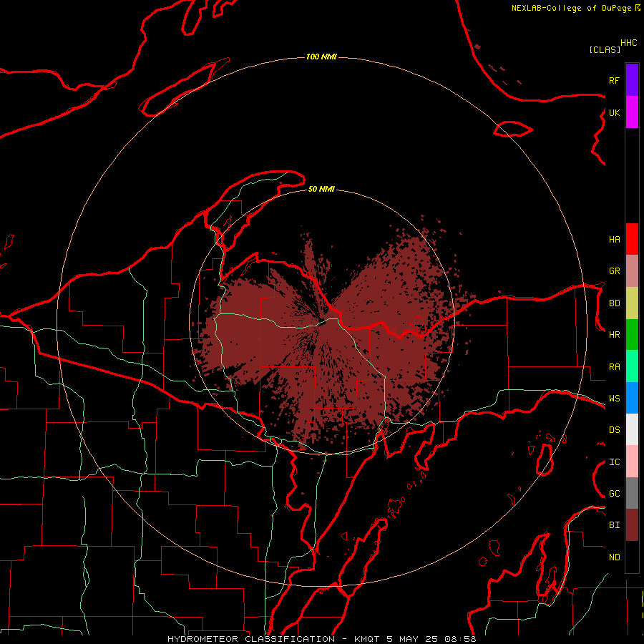Click the RF purple legend swatch
This screenshot has width=644, height=644.
click(x=632, y=80)
